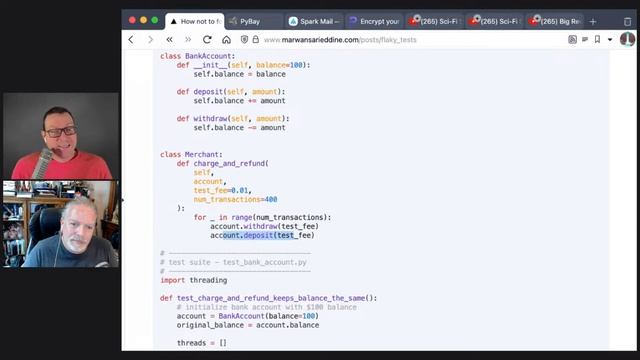Viewport: 640px width, 360px height.
Task: Reload the current page
Action: pos(207,40)
